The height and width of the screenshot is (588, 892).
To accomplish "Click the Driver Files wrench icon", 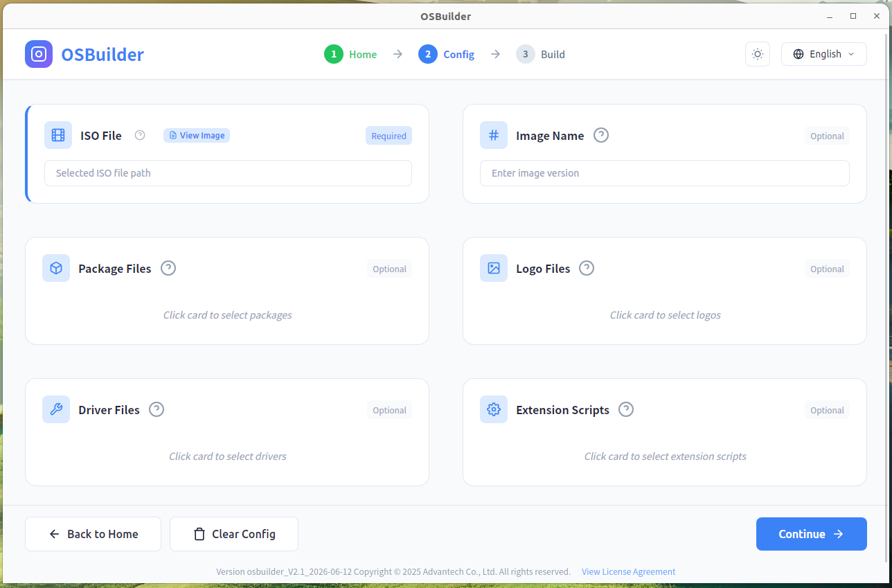I will tap(56, 409).
